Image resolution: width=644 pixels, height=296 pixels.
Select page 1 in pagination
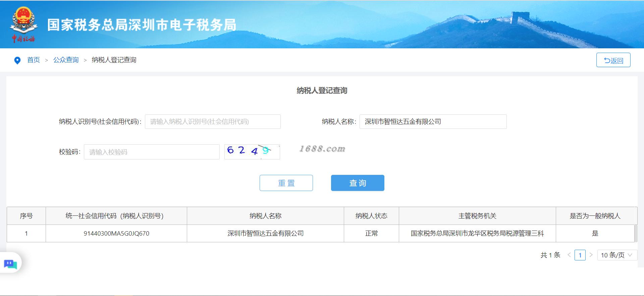[x=580, y=255]
